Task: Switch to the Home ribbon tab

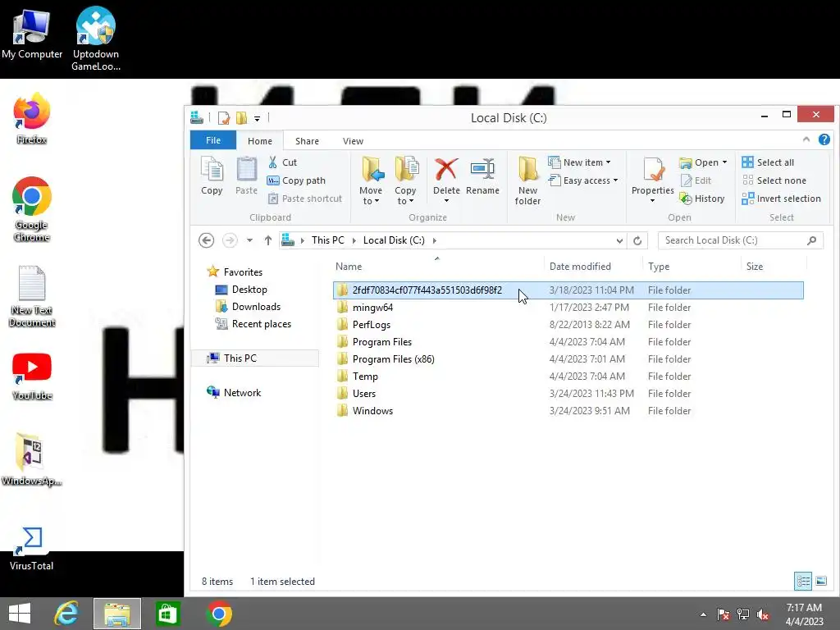Action: pyautogui.click(x=260, y=141)
